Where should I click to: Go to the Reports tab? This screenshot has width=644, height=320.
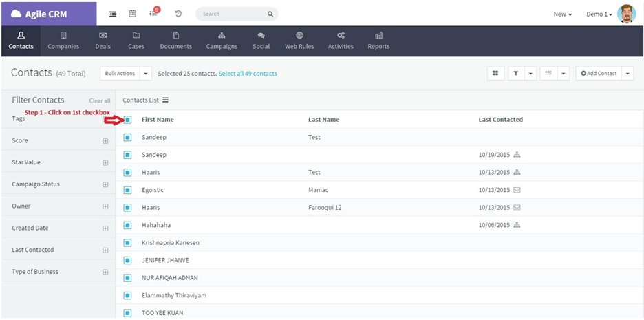point(378,41)
